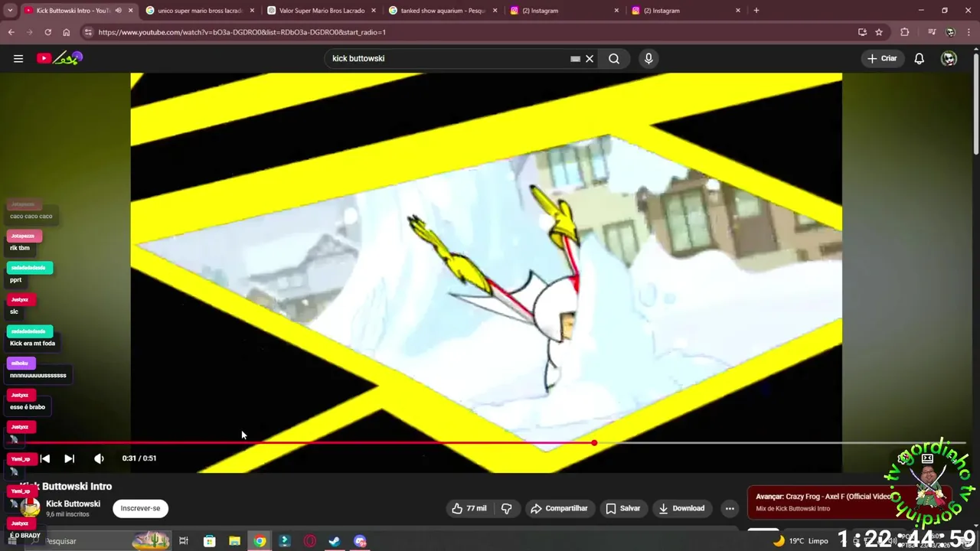Skip to the previous video
The width and height of the screenshot is (980, 551).
coord(45,458)
